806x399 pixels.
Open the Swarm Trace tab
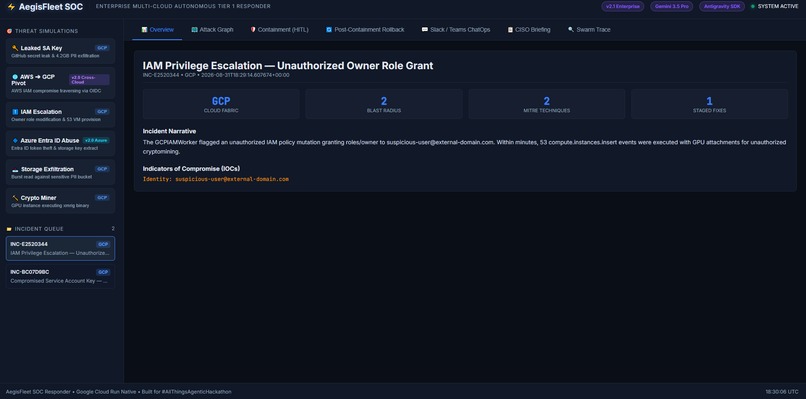click(589, 30)
